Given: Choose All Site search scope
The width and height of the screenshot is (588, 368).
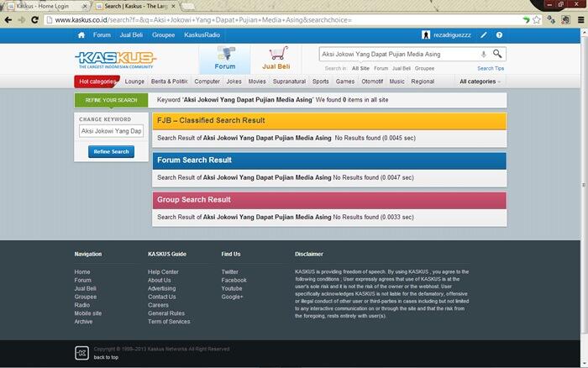Looking at the screenshot, I should click(x=360, y=68).
